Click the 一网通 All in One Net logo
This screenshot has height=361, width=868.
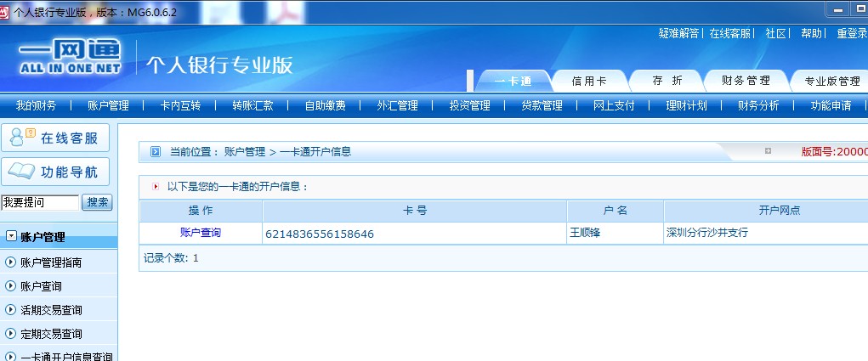point(70,58)
